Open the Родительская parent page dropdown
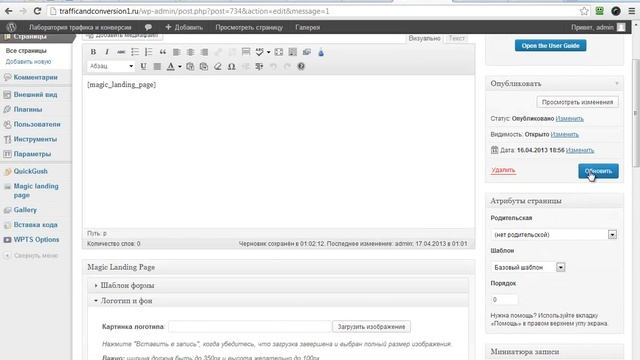This screenshot has width=640, height=360. pos(554,235)
